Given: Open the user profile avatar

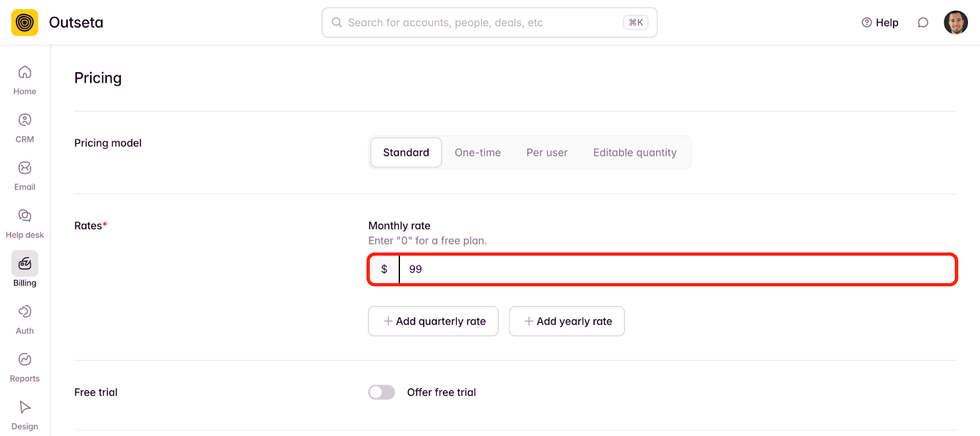Looking at the screenshot, I should 956,23.
